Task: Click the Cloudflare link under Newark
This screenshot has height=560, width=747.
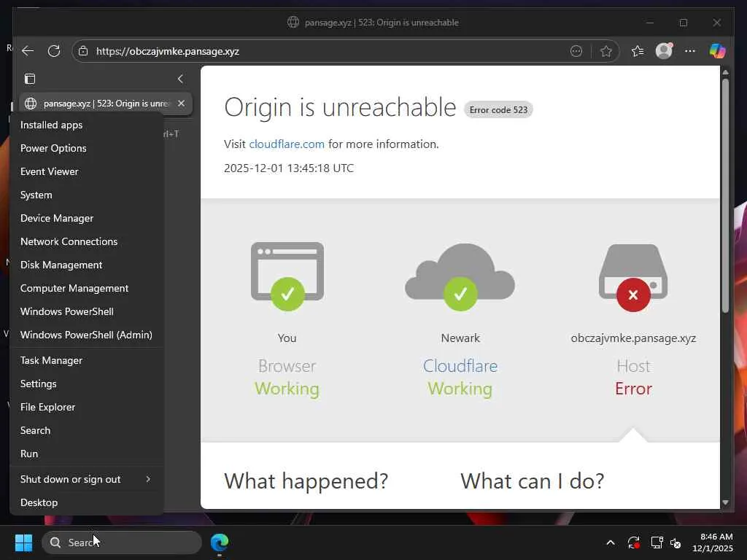Action: (x=460, y=366)
